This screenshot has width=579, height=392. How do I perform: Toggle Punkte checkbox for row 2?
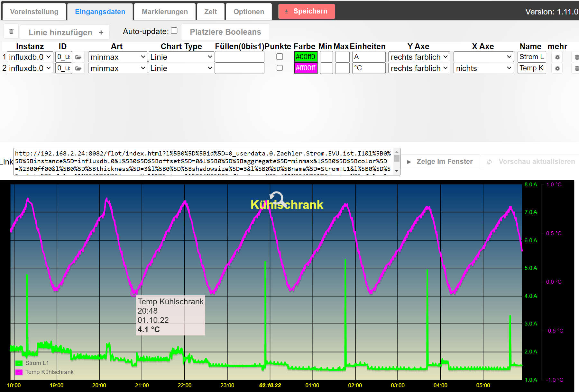click(280, 68)
